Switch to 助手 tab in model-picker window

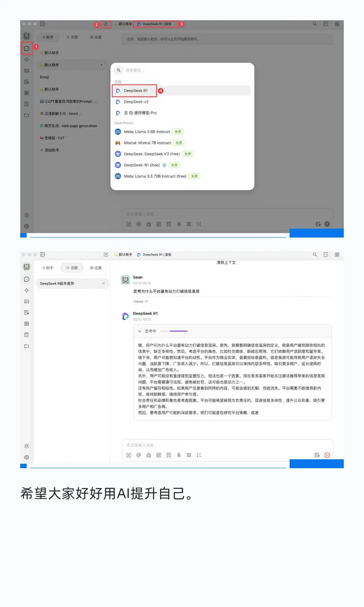tap(48, 37)
